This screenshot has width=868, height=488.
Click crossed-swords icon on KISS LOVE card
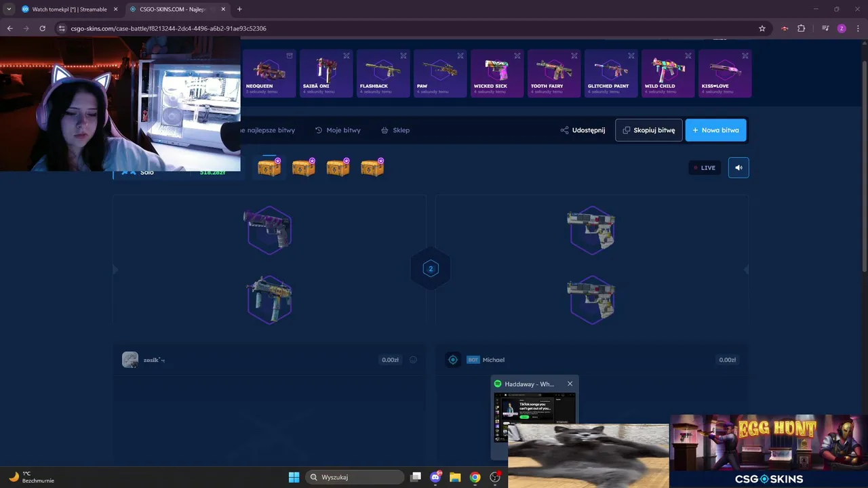click(745, 56)
